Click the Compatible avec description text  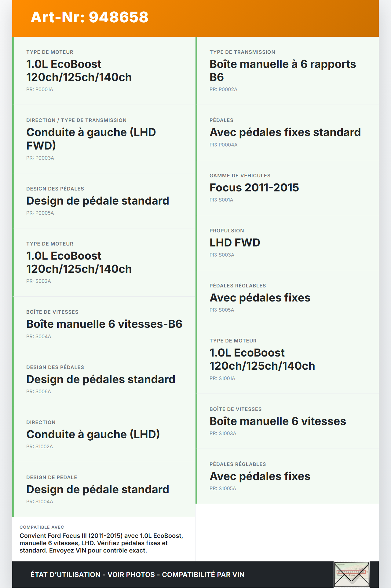click(x=101, y=543)
